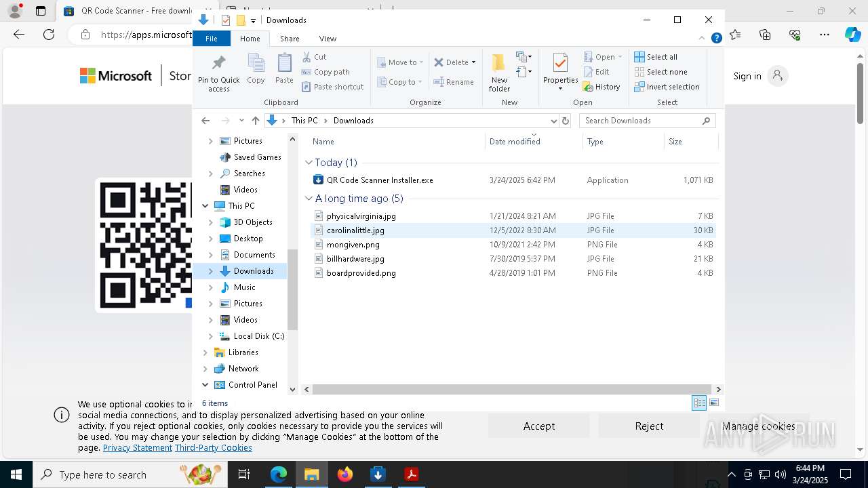Select Desktop in navigation tree
The image size is (868, 488).
[248, 239]
